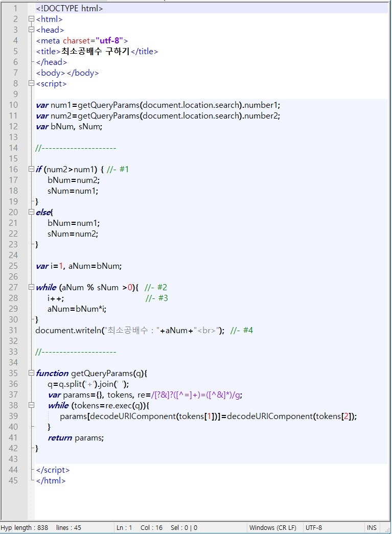392x534 pixels.
Task: Click the regex literal on line 37
Action: click(x=196, y=394)
